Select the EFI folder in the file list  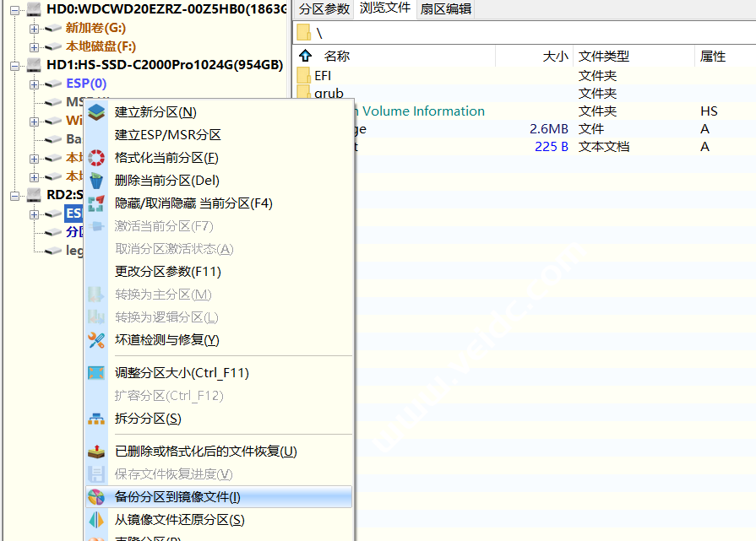click(323, 76)
